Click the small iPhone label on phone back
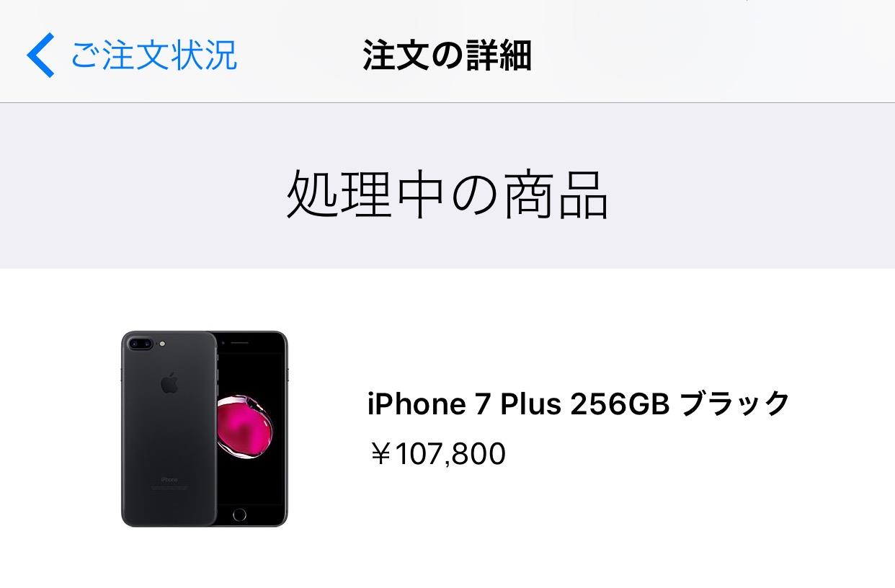Screen dimensions: 895x588 point(169,480)
